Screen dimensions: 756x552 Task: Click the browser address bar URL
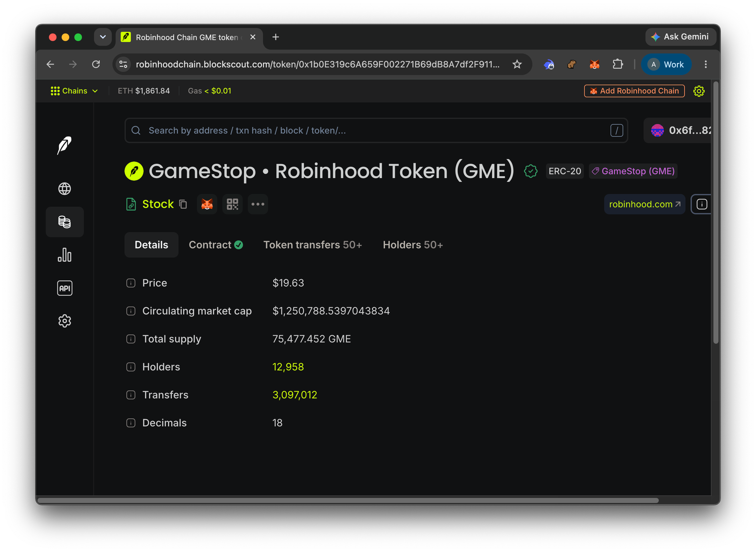pyautogui.click(x=318, y=64)
